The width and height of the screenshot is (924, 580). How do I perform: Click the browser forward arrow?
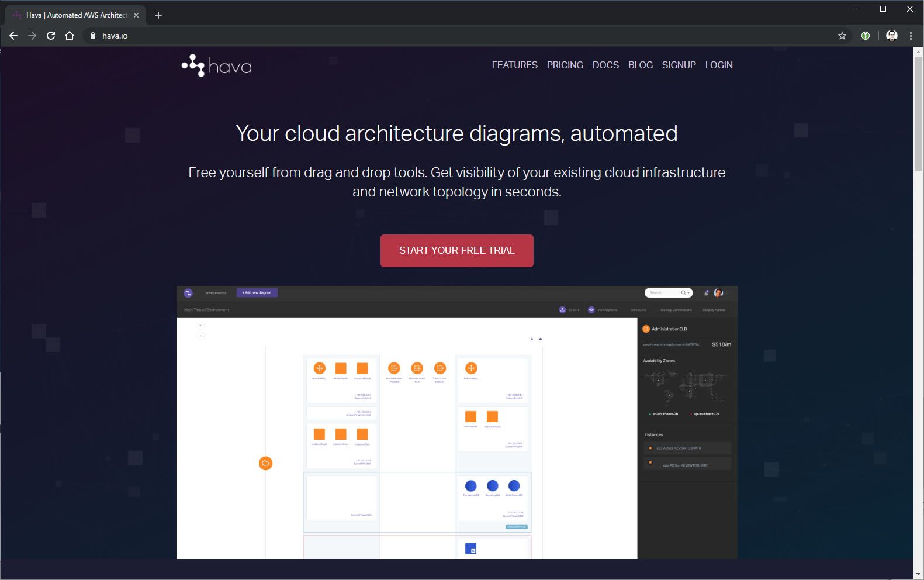[32, 36]
